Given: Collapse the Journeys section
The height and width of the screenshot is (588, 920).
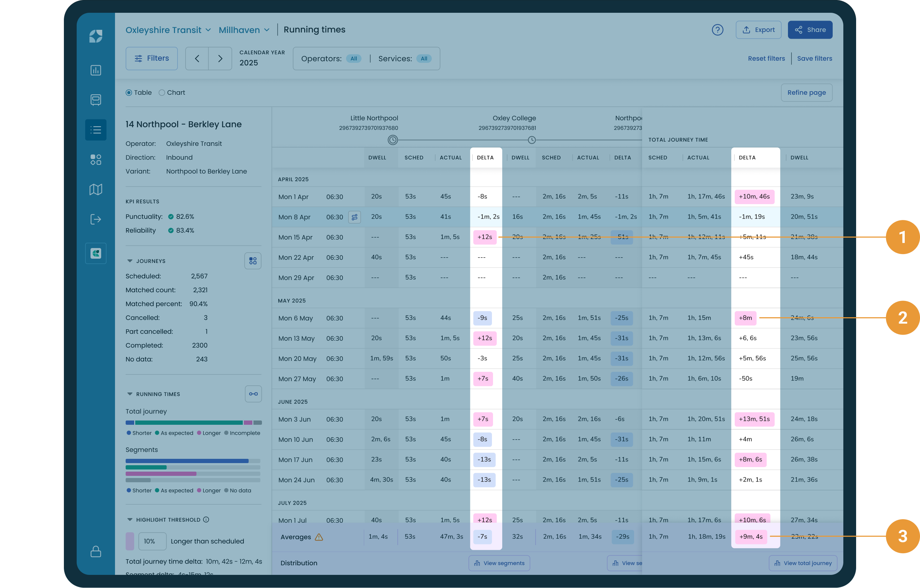Looking at the screenshot, I should [130, 261].
